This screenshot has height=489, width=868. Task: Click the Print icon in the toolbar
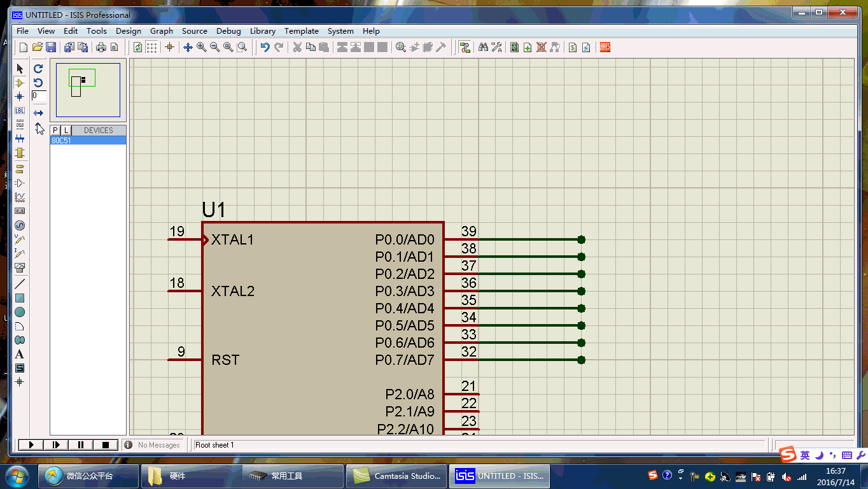point(101,47)
